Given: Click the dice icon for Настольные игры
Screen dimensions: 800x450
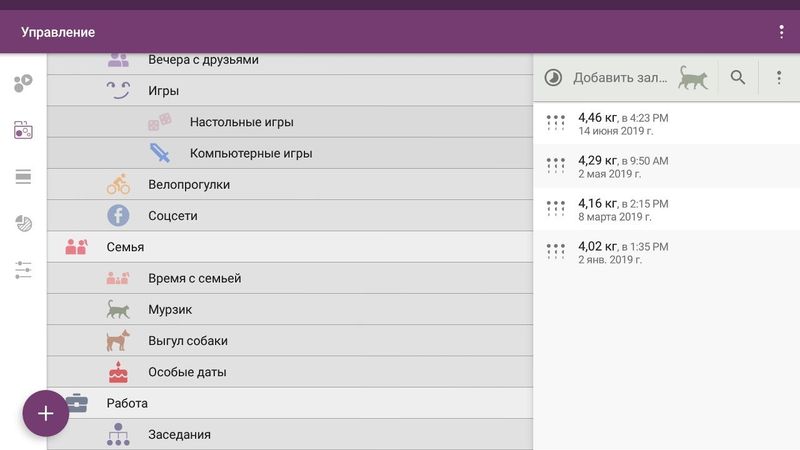Looking at the screenshot, I should tap(160, 122).
